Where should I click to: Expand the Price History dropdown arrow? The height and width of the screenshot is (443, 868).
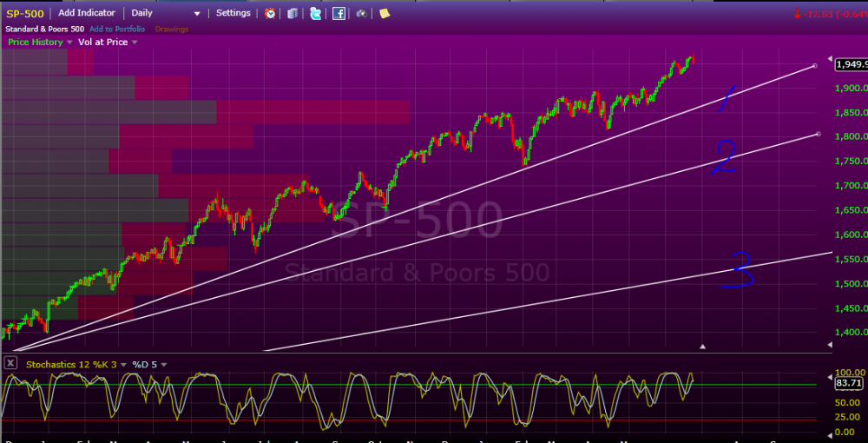[x=69, y=43]
